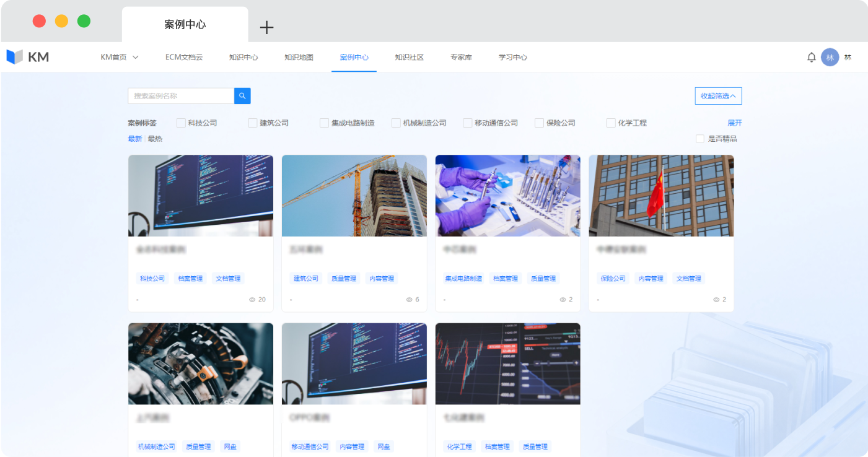Click 建筑公司 tag on crane card

coord(306,279)
